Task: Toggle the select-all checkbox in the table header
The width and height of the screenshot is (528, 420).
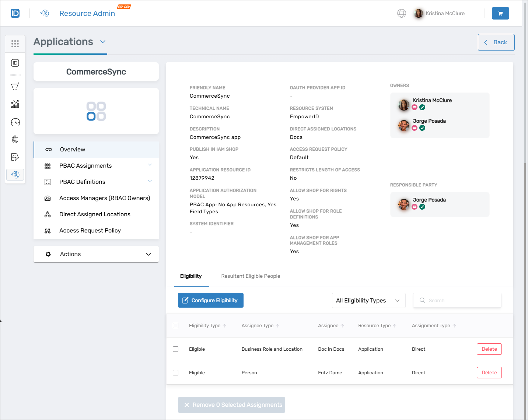Action: 176,326
